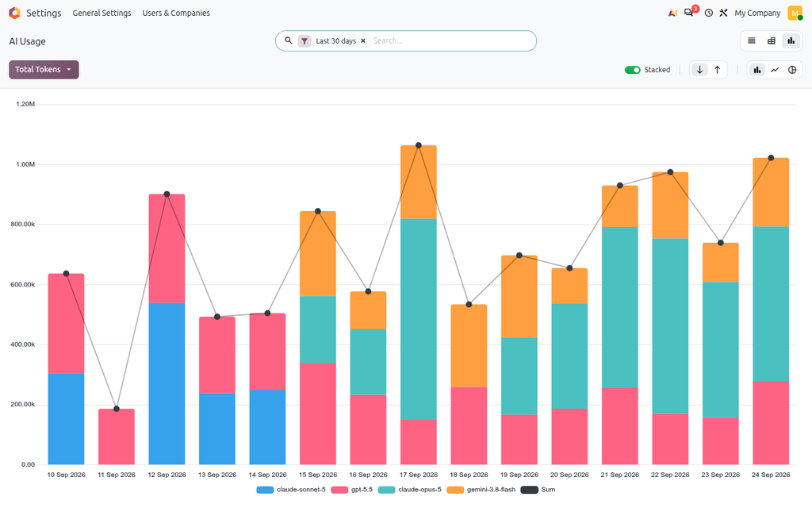The height and width of the screenshot is (508, 812).
Task: Sort bars in descending order
Action: [699, 70]
